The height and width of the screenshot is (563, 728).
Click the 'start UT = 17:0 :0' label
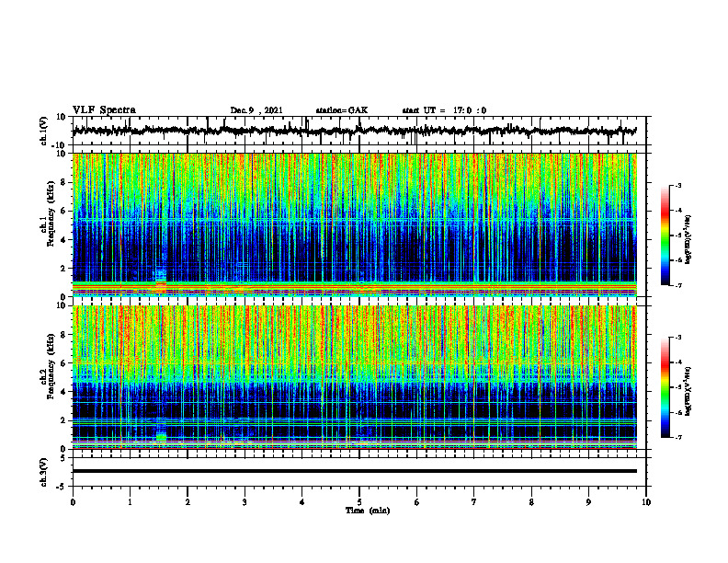point(444,110)
